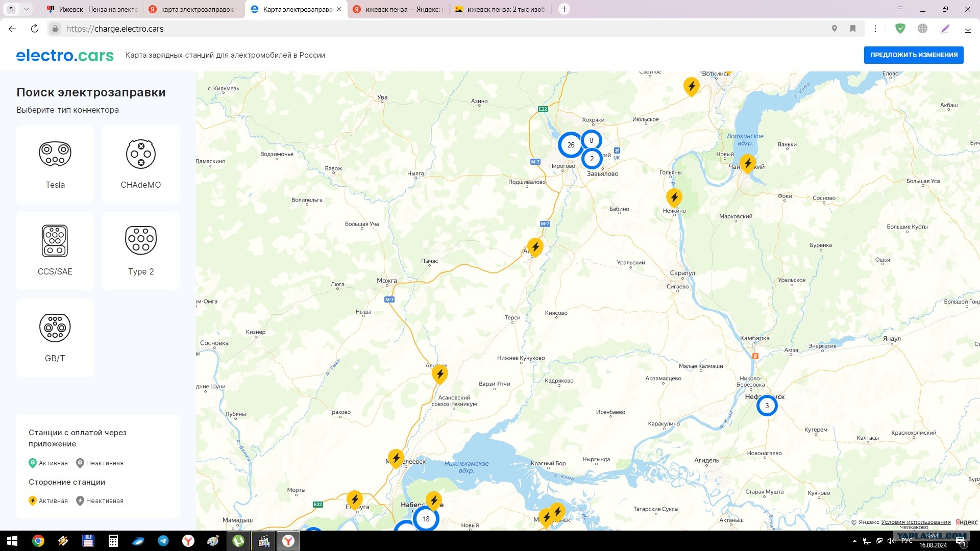Click the yellow charging marker at Чайковский
Screen dimensions: 980x551
point(748,164)
